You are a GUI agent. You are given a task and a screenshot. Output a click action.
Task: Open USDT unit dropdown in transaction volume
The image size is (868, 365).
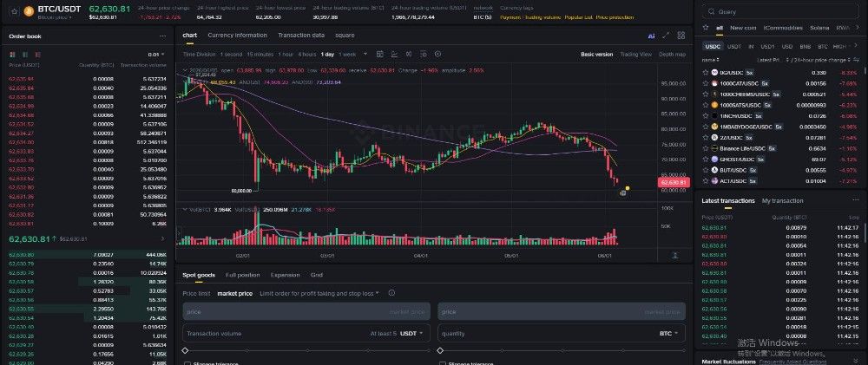[411, 334]
